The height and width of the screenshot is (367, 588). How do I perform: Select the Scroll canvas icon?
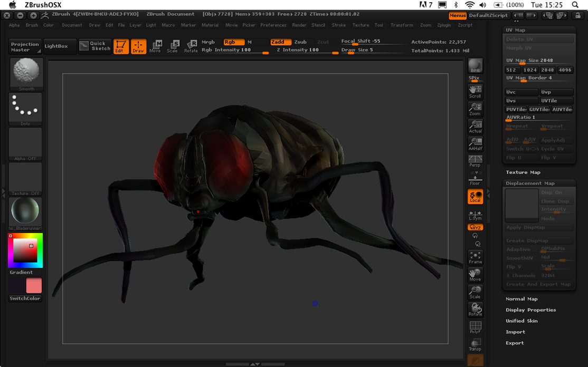(x=475, y=91)
